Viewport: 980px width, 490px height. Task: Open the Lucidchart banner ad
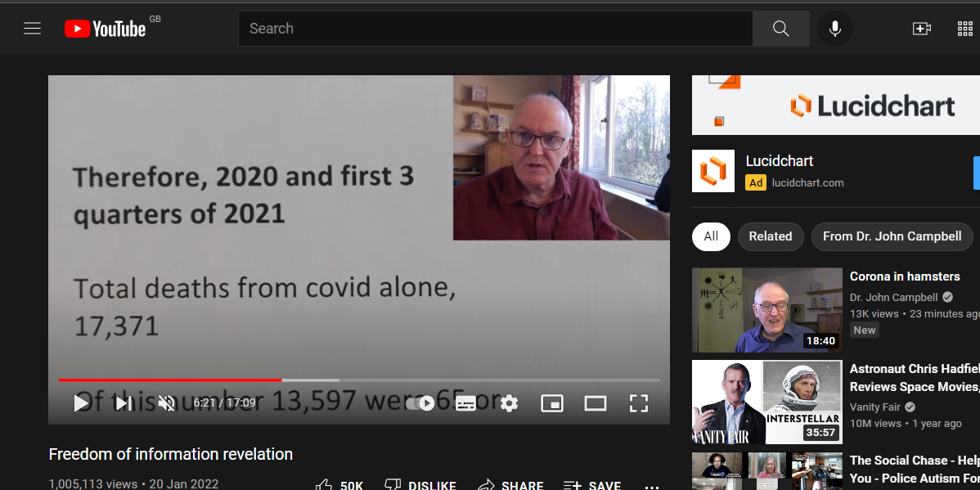pos(836,105)
